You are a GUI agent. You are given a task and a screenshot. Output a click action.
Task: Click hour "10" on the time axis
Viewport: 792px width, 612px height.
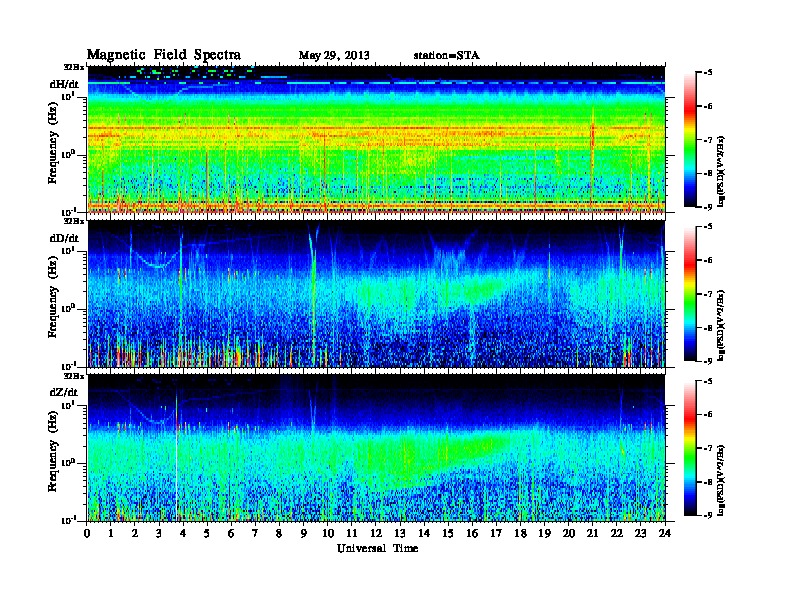pyautogui.click(x=328, y=534)
